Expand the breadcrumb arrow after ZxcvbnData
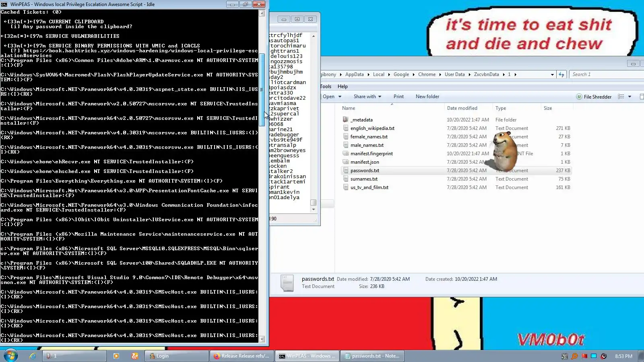Image resolution: width=644 pixels, height=362 pixels. click(x=504, y=74)
